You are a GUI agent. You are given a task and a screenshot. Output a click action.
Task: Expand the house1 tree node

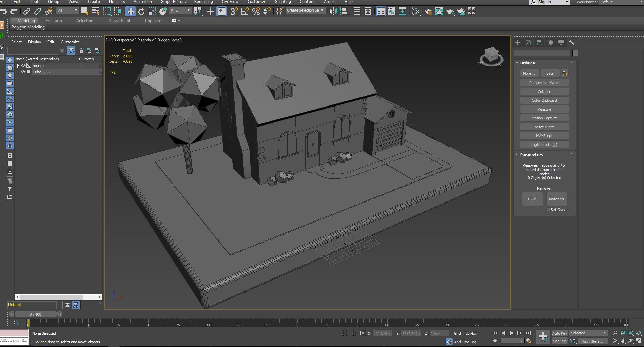tap(18, 66)
